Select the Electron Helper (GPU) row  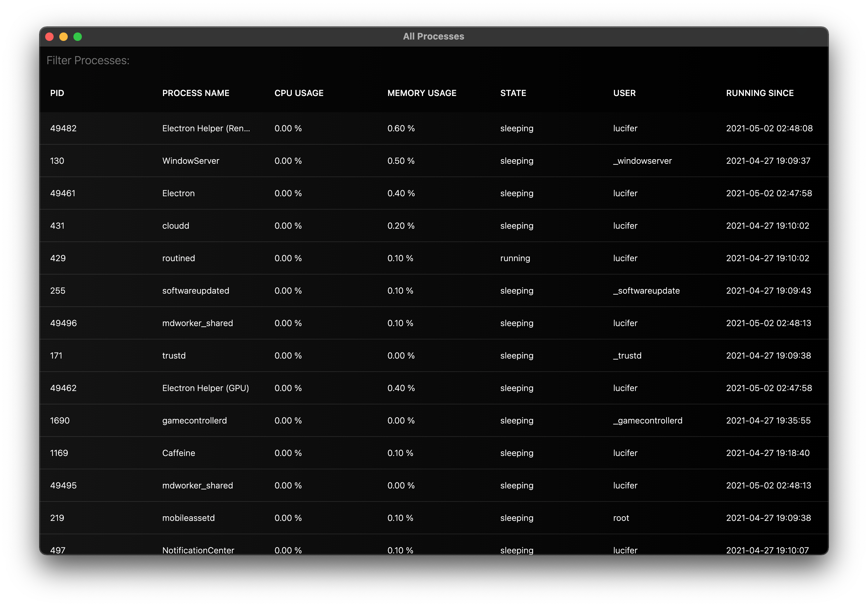(434, 388)
